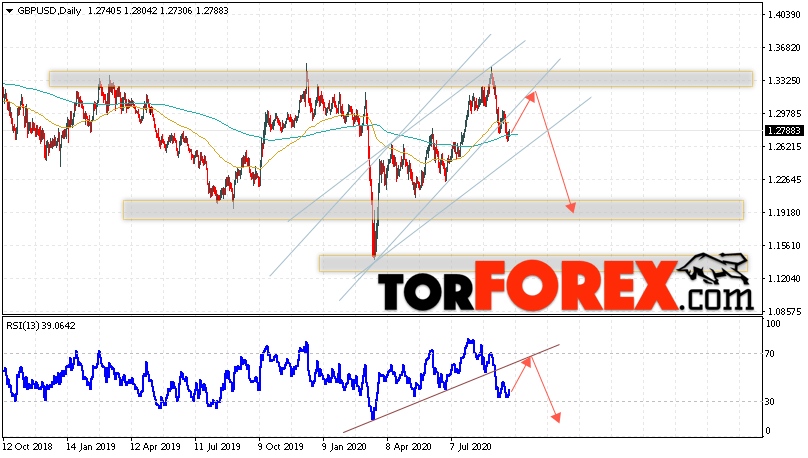Click the 8 Apr 2020 date label
808x458 pixels.
(409, 447)
